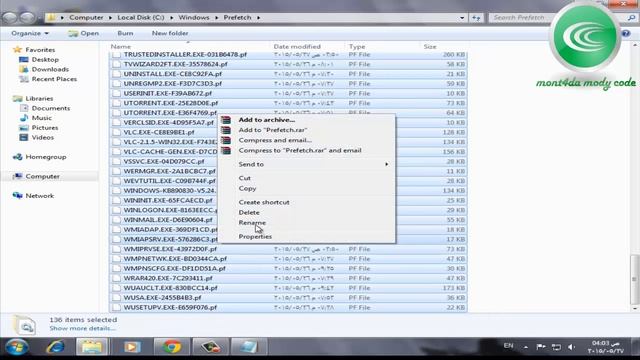Click Show more details link
This screenshot has width=640, height=360.
click(82, 329)
